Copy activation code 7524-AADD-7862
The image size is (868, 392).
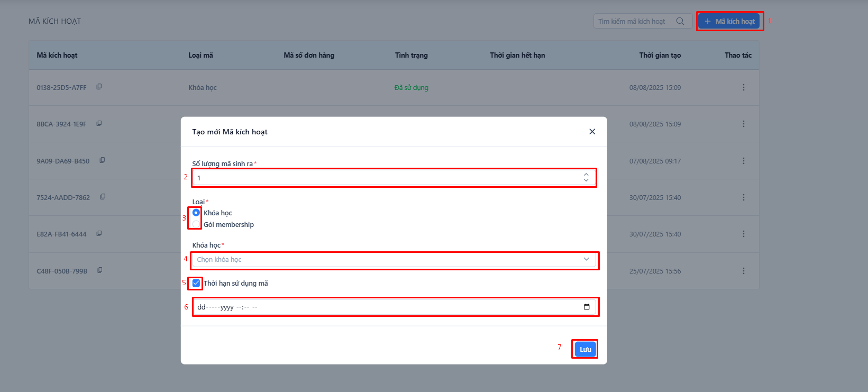(103, 197)
